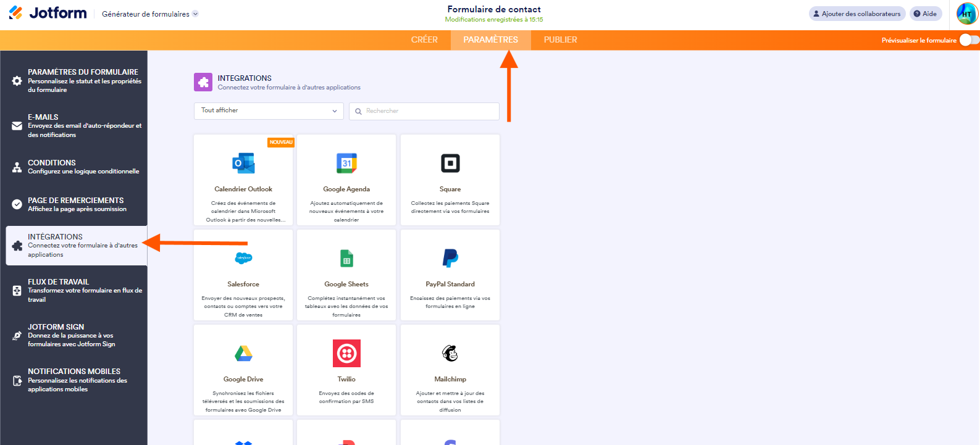Screen dimensions: 980x445
Task: Click the Google Sheets card title
Action: (346, 285)
